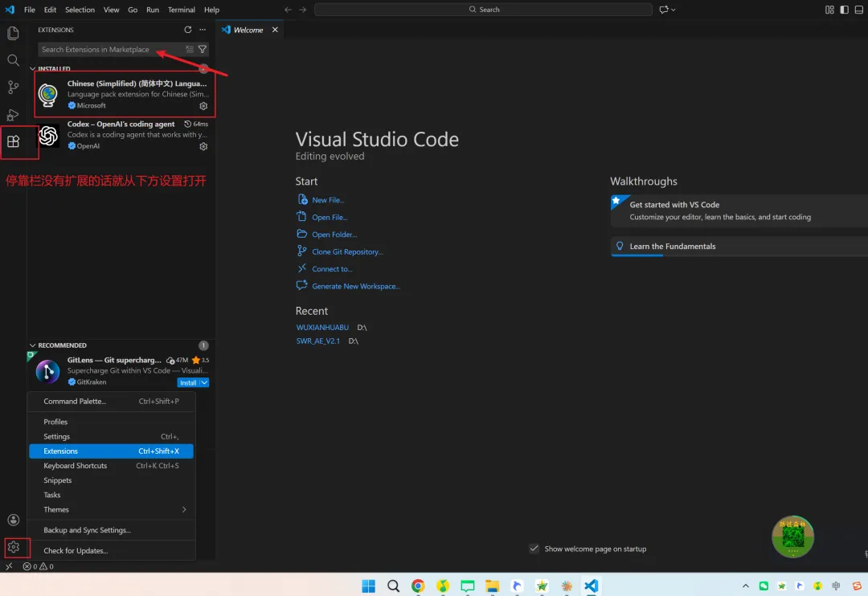Click the Codex OpenAI extension logo
This screenshot has height=596, width=868.
point(48,136)
